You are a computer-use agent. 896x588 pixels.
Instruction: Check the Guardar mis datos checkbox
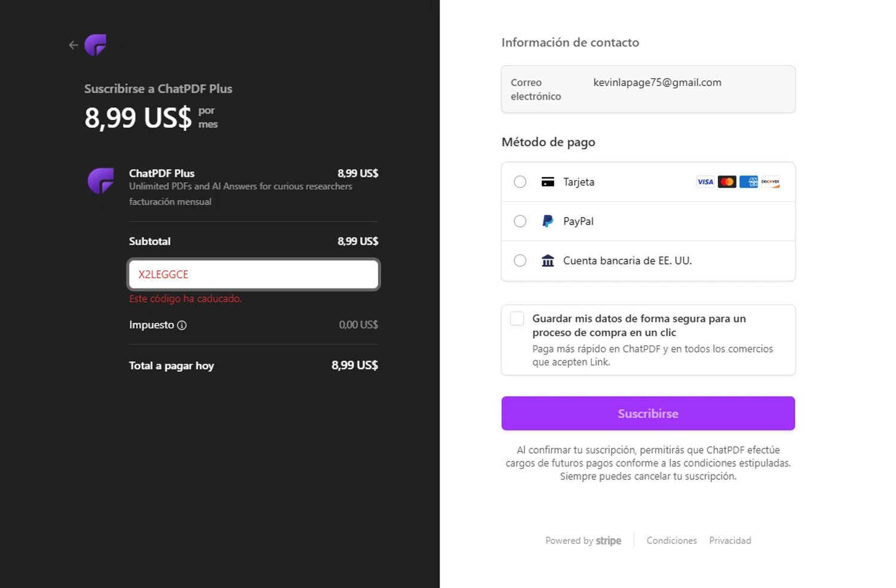tap(517, 319)
